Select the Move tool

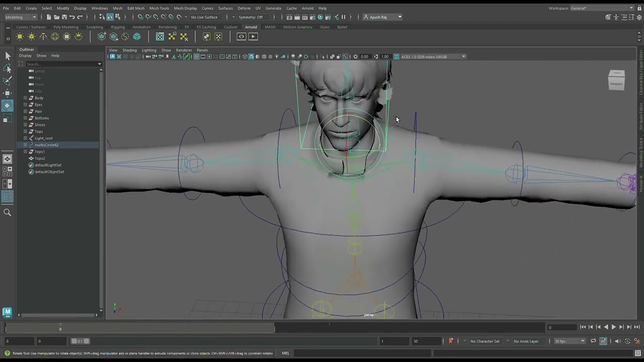8,92
